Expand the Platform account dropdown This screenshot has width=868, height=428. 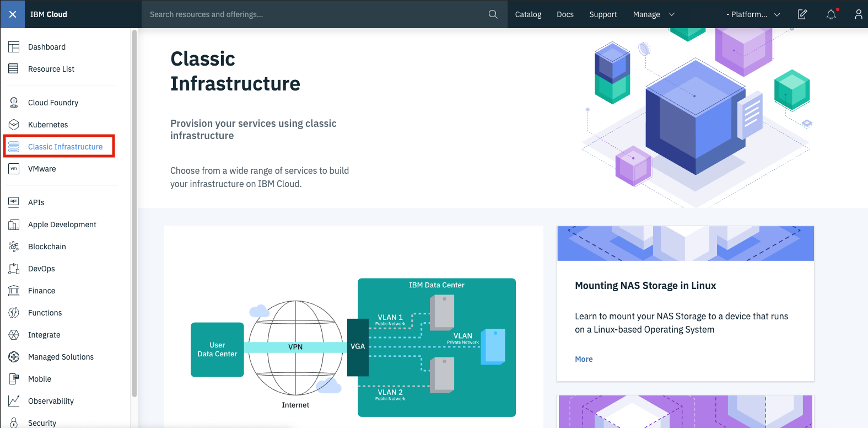tap(753, 14)
